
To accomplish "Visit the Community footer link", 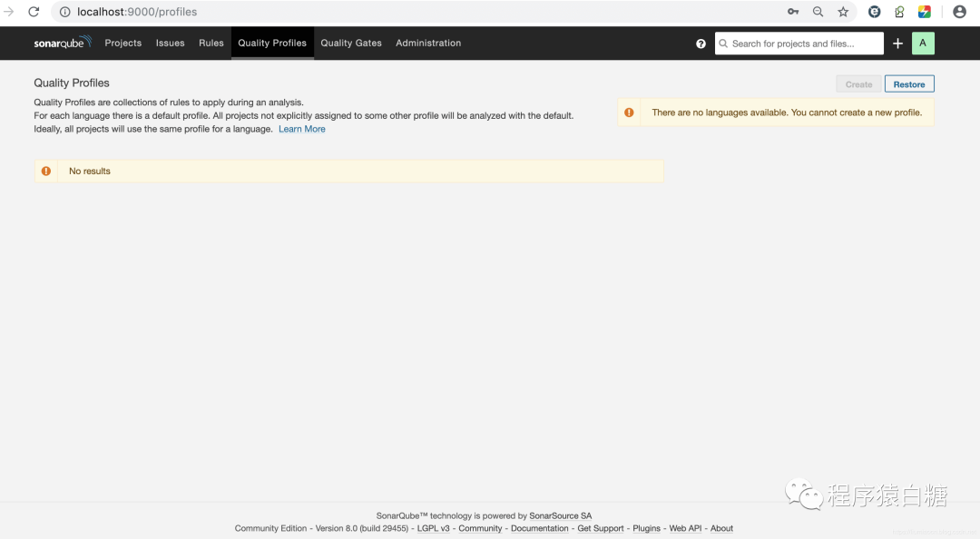I will (480, 528).
